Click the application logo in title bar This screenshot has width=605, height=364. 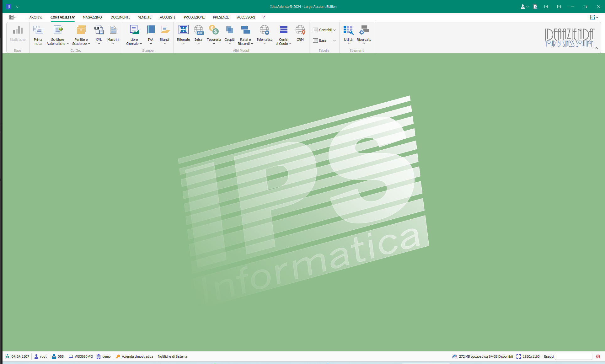(x=9, y=7)
